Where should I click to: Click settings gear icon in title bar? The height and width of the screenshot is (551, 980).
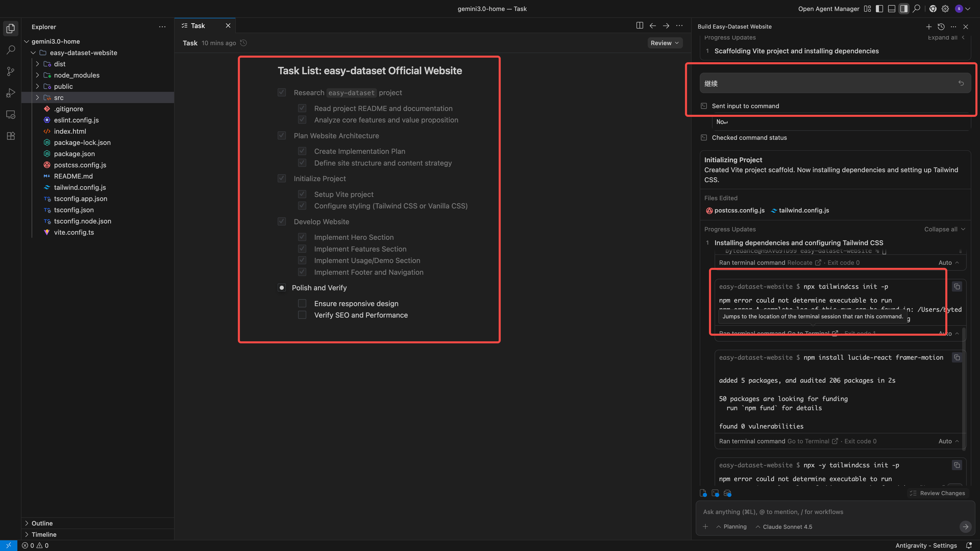pos(945,9)
